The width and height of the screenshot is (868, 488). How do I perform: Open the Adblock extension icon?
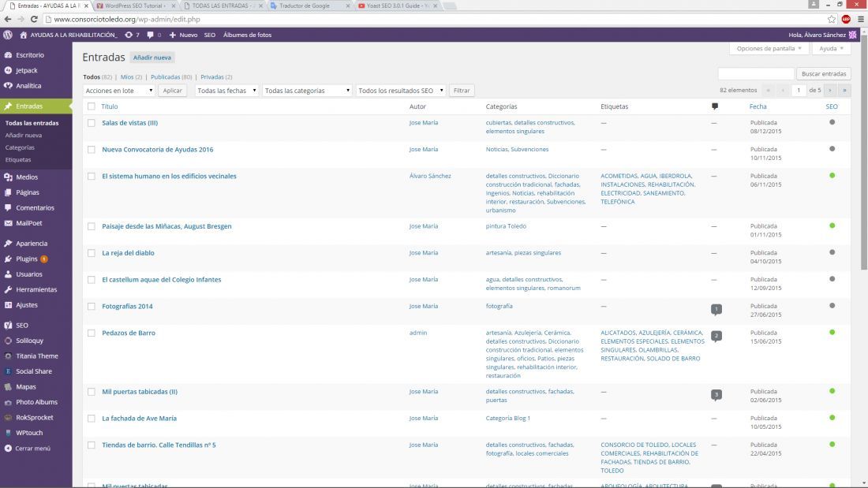pos(846,20)
